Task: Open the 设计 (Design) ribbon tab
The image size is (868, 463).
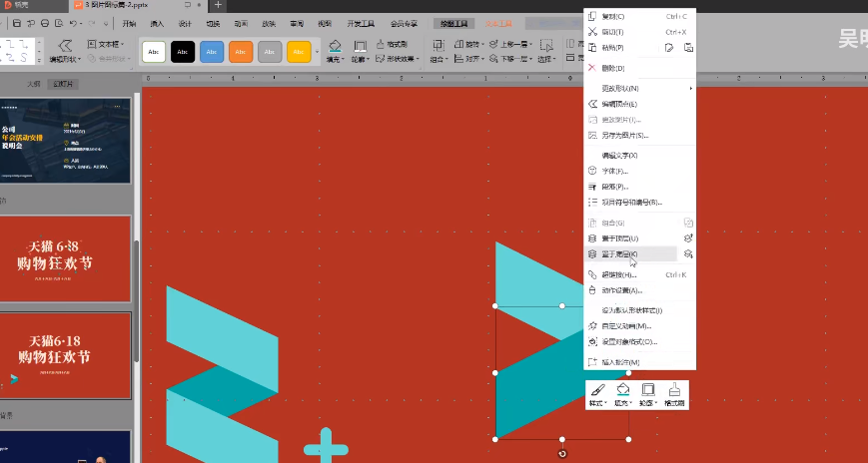Action: [x=185, y=24]
